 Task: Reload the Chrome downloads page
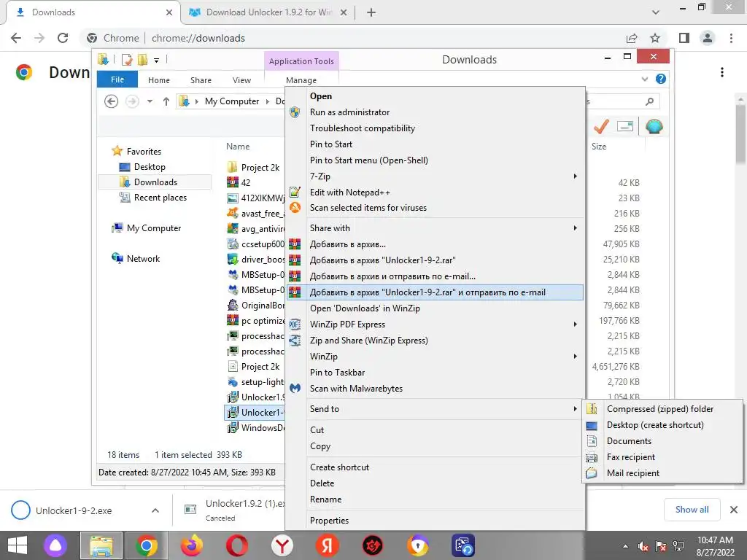(63, 38)
